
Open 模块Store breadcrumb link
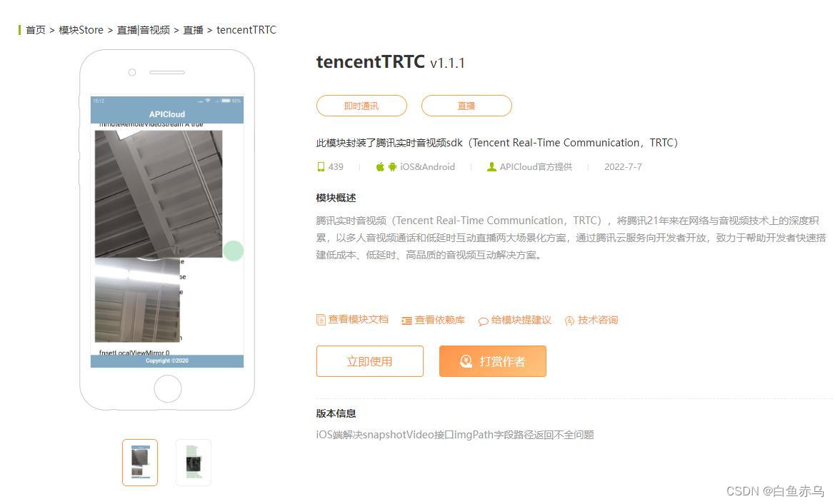(x=81, y=30)
